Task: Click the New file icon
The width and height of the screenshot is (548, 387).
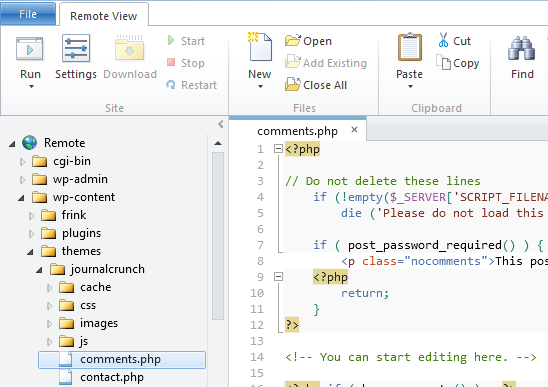Action: 260,47
